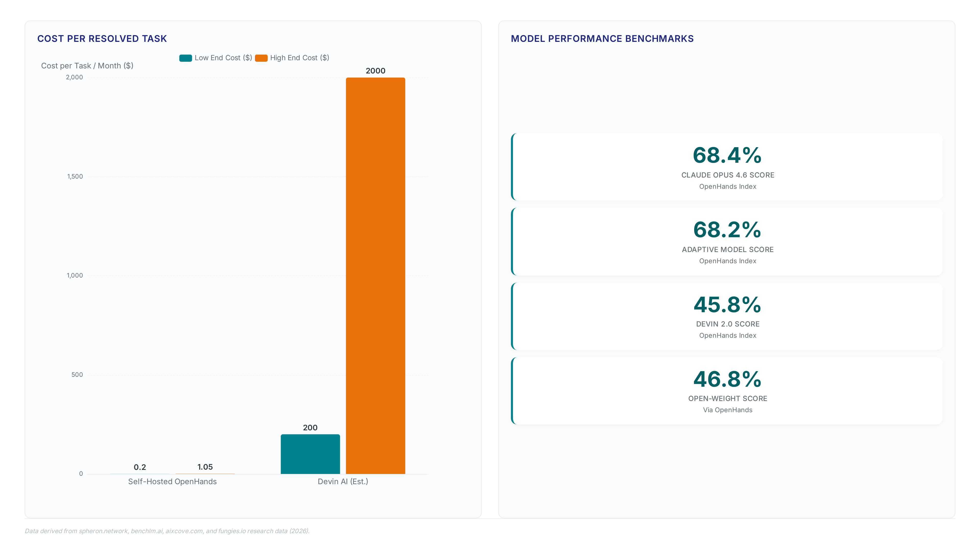Click the Adaptive Model Score label
The height and width of the screenshot is (551, 980).
point(728,249)
